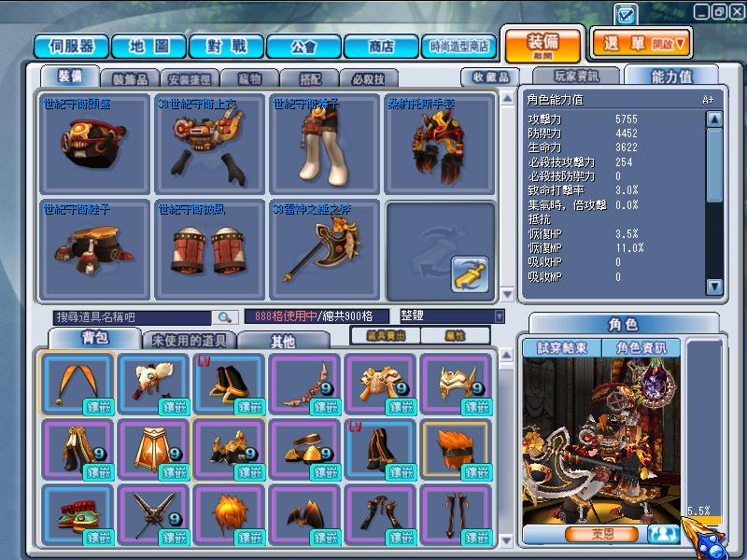Click the 屬性 attributes button

pyautogui.click(x=455, y=336)
